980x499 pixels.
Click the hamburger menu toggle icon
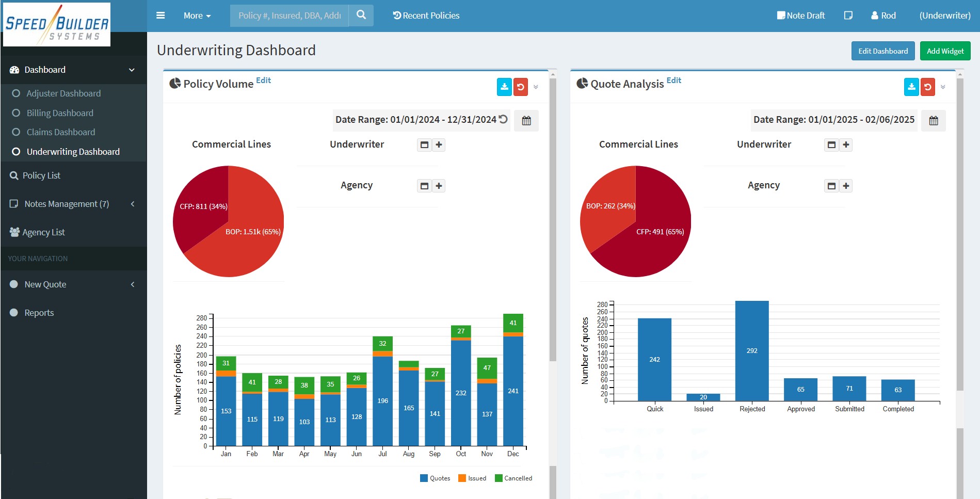(x=160, y=15)
